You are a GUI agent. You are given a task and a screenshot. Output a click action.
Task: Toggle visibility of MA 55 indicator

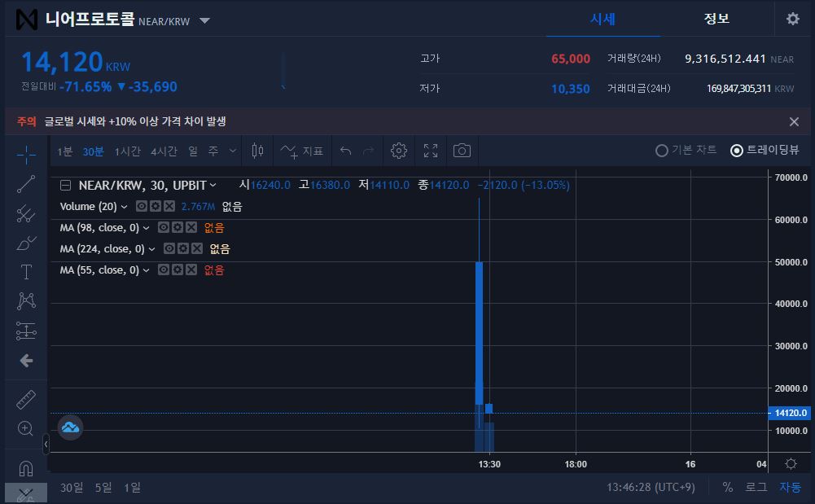coord(163,270)
